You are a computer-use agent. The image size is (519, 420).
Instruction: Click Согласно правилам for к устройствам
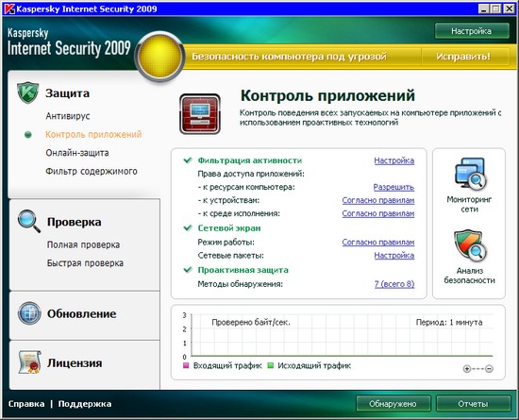pos(378,200)
